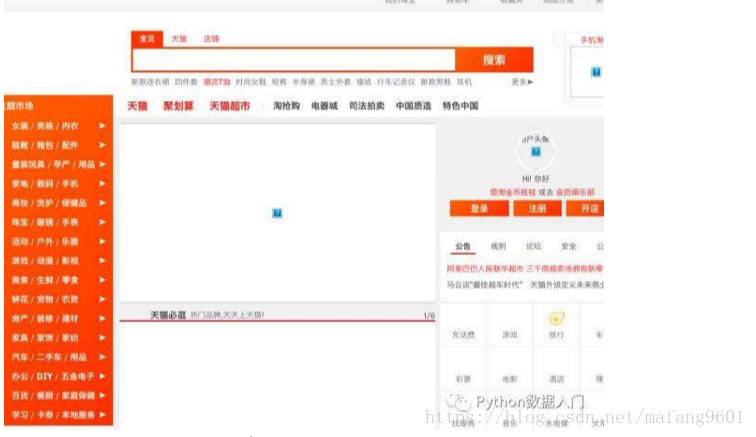Click the 潮流T恤 hot search keyword
756x437 pixels.
216,82
